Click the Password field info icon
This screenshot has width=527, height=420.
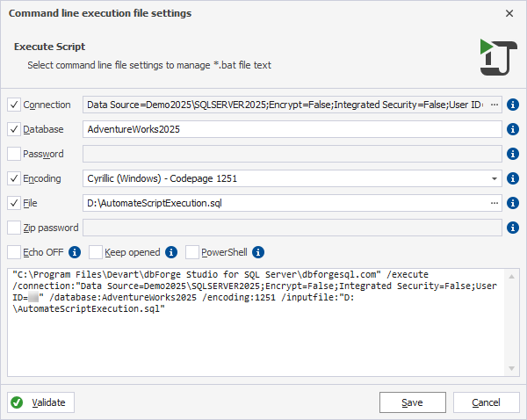(x=513, y=154)
